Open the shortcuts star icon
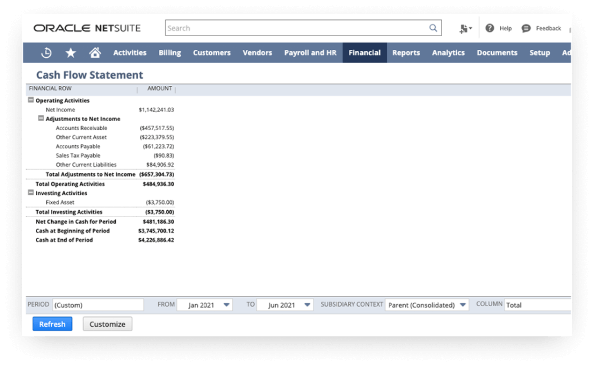Viewport: 594px width, 367px height. (70, 53)
